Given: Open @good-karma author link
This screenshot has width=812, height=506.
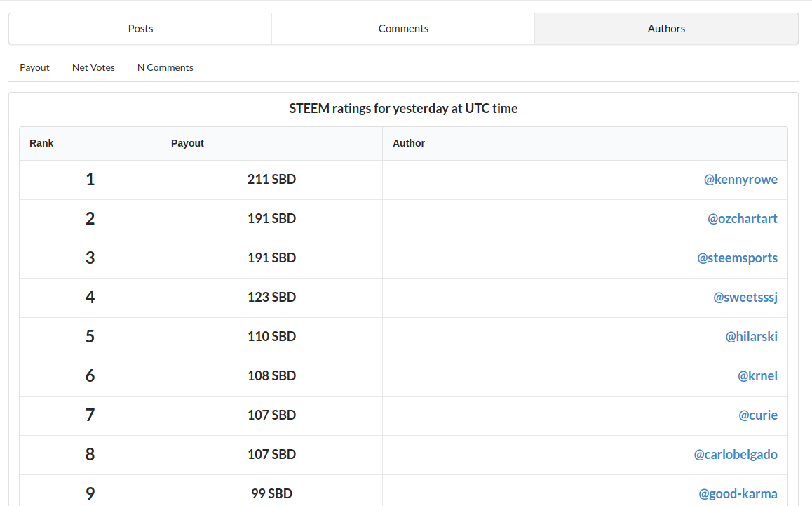Looking at the screenshot, I should (738, 494).
